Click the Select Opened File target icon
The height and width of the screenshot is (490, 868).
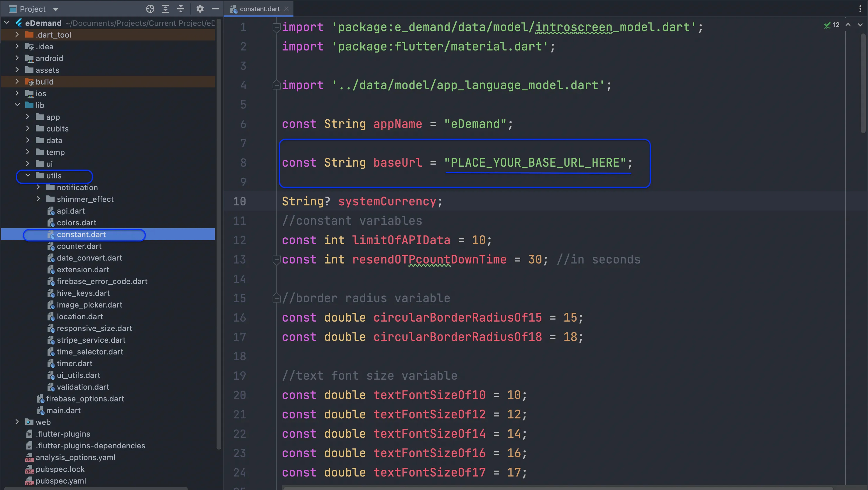point(150,9)
